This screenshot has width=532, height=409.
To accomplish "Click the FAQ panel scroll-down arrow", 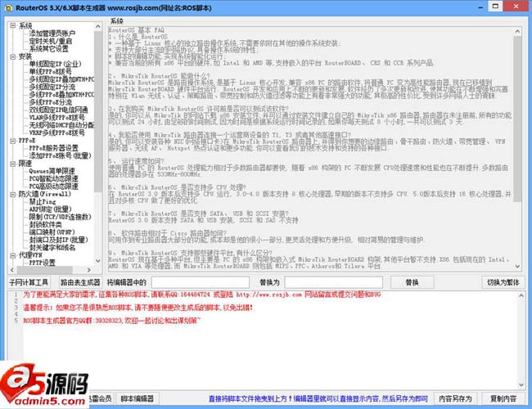I will point(517,266).
